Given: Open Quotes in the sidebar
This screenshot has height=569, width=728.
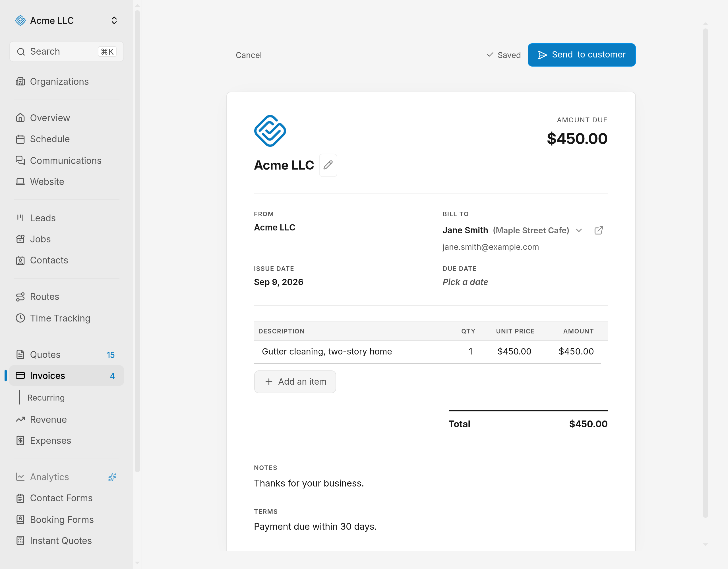Looking at the screenshot, I should pos(66,354).
